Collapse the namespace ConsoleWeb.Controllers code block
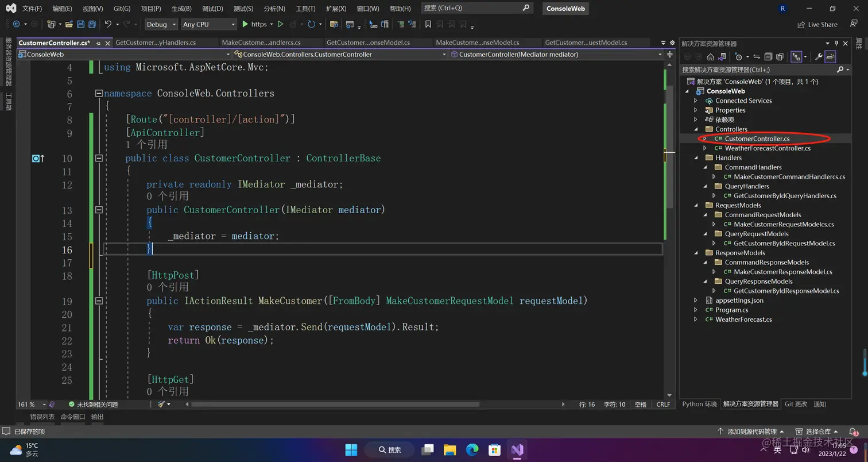 tap(99, 93)
